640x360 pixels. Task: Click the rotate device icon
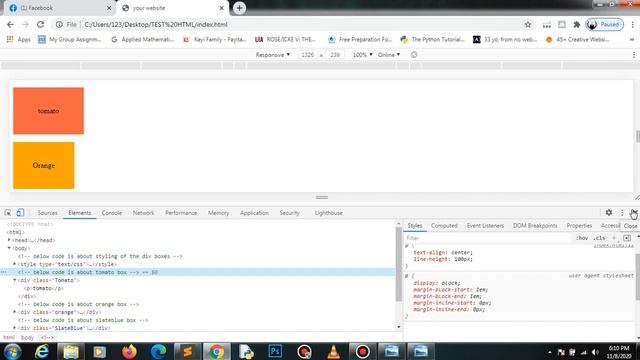click(414, 55)
